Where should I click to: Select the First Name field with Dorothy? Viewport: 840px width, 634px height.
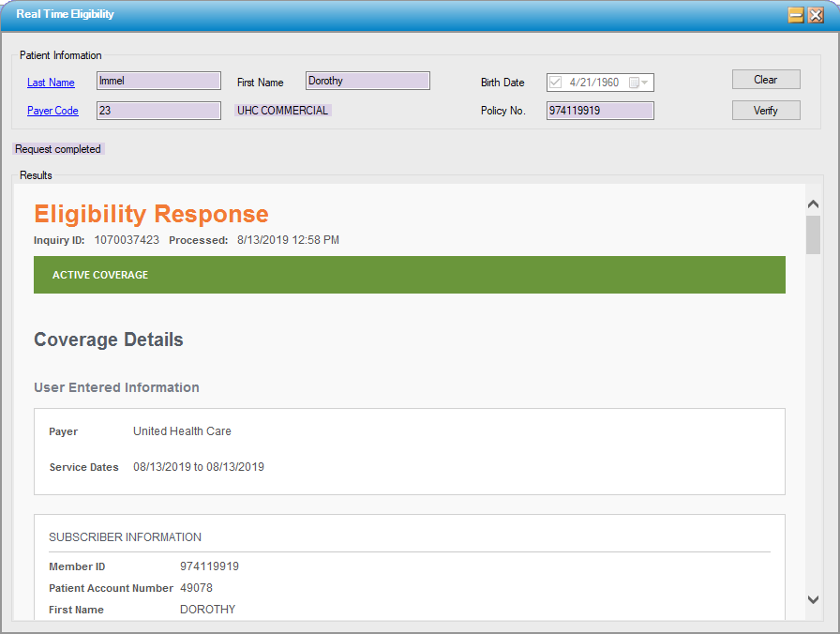click(367, 82)
